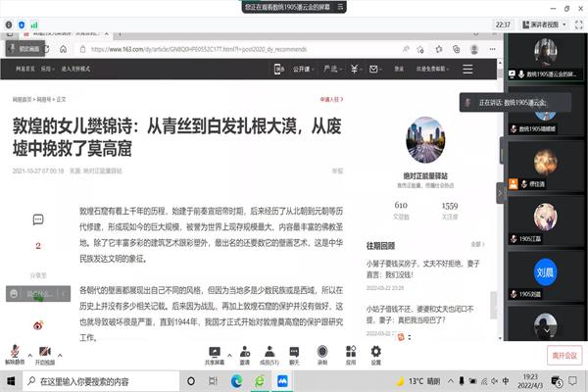
Task: Open the Chat panel
Action: (x=295, y=350)
